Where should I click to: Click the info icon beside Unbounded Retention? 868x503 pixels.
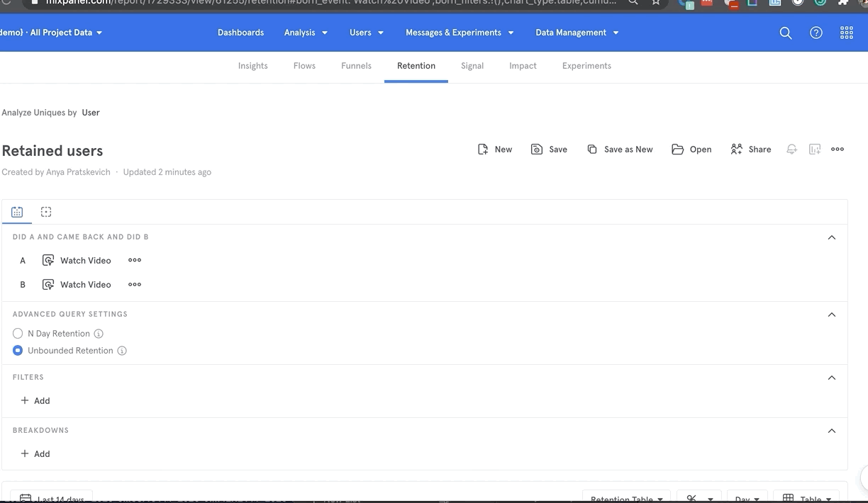coord(122,351)
